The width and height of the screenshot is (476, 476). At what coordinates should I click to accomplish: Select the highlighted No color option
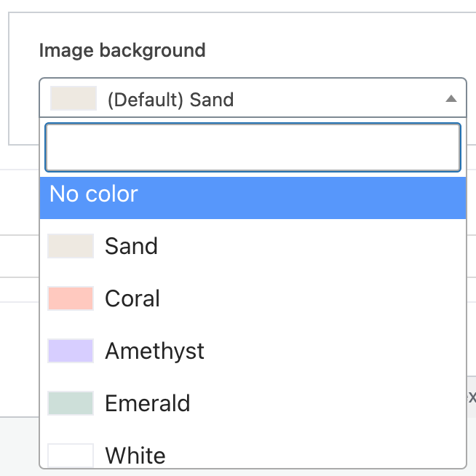pos(253,198)
